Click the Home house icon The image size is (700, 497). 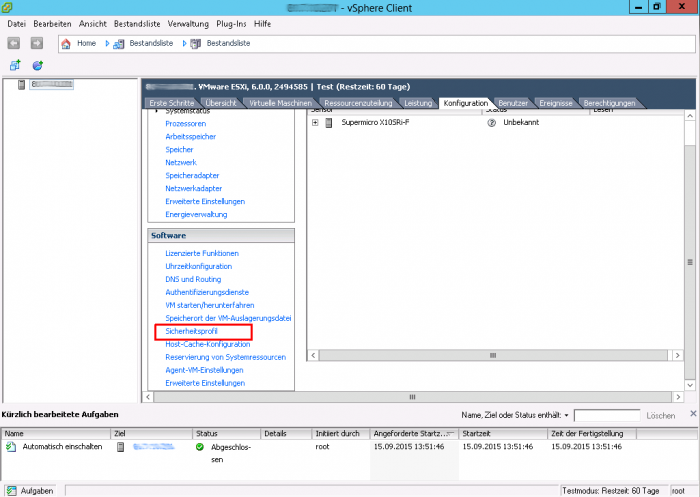(66, 44)
